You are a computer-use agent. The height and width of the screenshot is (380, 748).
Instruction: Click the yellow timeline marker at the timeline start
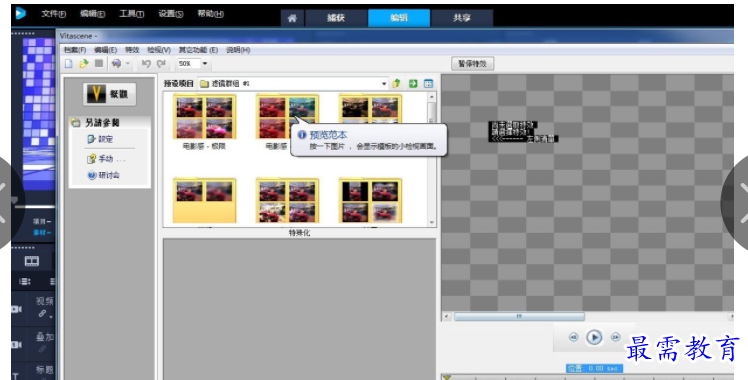(447, 377)
